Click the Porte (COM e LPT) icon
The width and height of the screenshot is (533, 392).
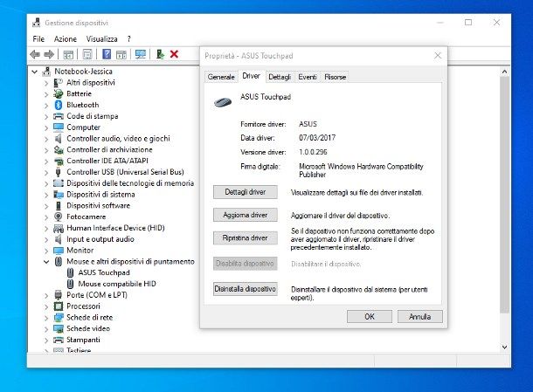pyautogui.click(x=59, y=295)
